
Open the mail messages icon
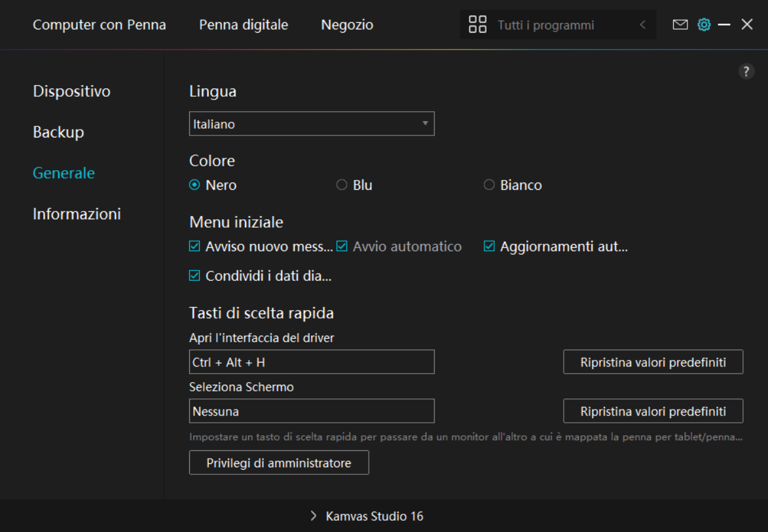point(680,25)
